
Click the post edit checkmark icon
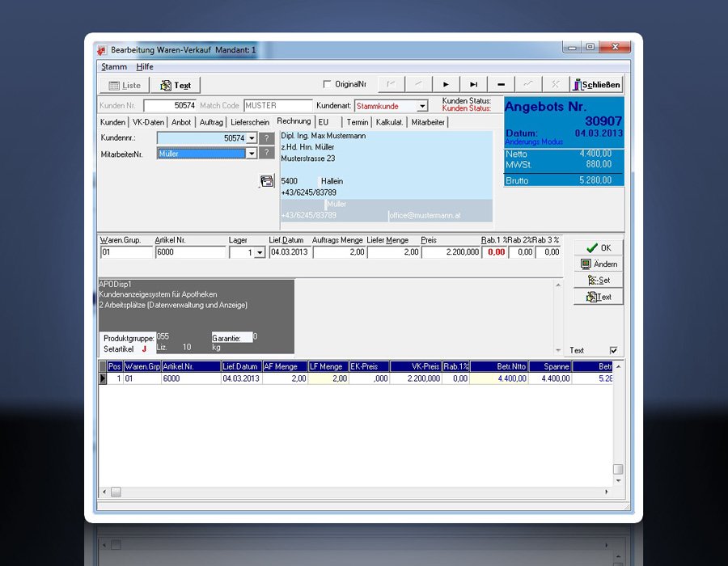pos(528,84)
